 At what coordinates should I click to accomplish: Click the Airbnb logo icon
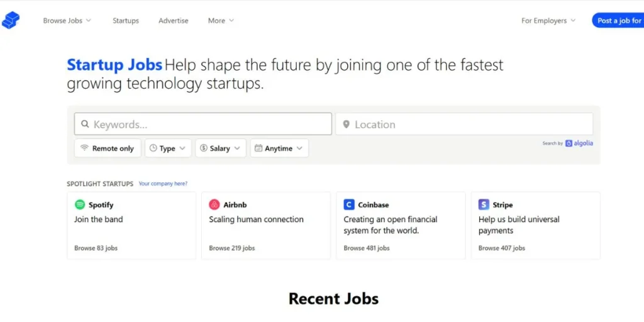coord(214,204)
